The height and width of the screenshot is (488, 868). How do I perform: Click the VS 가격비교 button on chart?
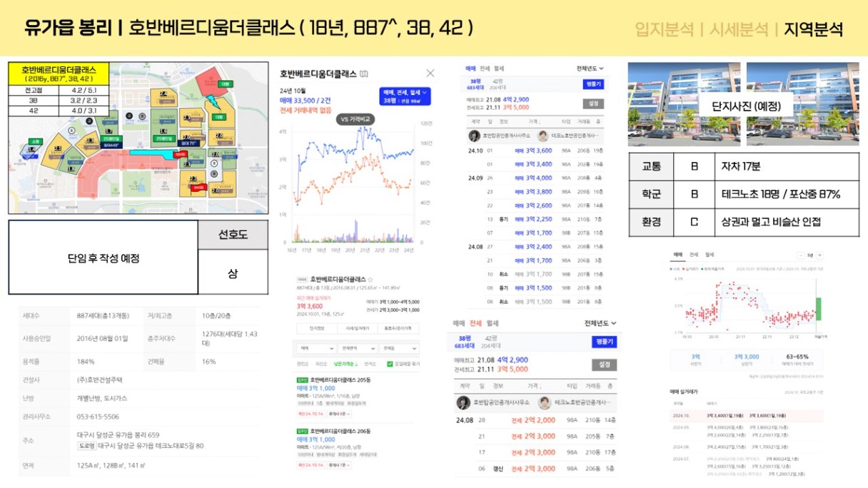point(355,119)
